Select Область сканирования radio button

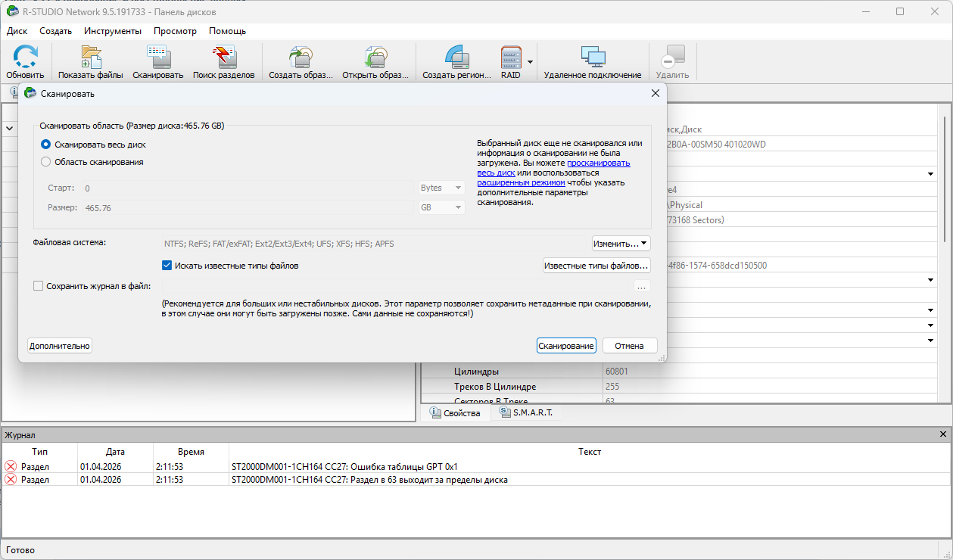tap(46, 162)
